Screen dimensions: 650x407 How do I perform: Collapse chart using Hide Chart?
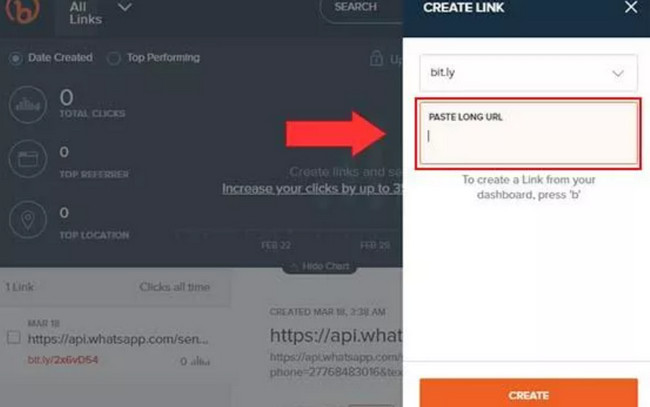point(320,266)
